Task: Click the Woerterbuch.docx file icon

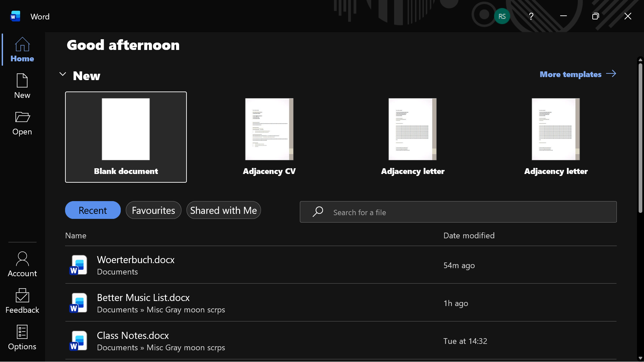Action: [x=78, y=265]
